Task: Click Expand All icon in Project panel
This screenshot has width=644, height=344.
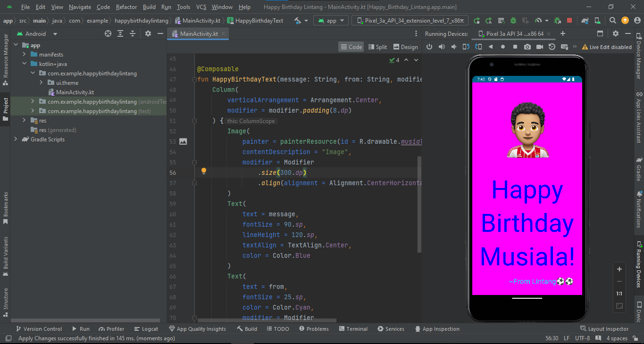Action: [x=120, y=33]
